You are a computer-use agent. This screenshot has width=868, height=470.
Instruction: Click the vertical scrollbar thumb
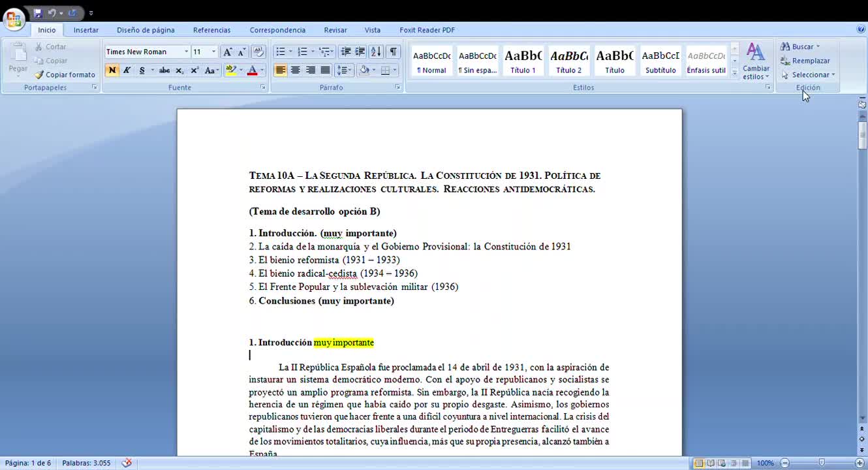(x=862, y=135)
